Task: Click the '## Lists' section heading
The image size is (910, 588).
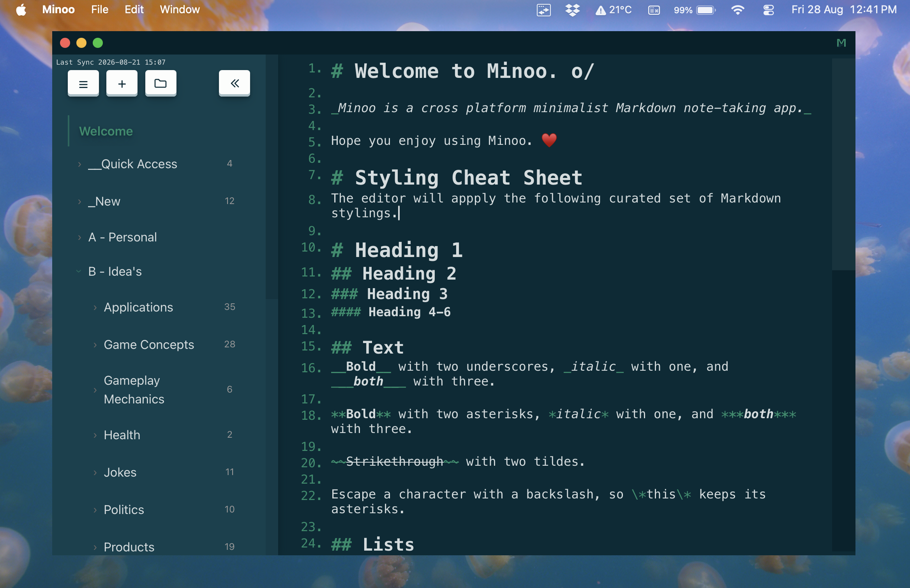Action: [x=372, y=544]
